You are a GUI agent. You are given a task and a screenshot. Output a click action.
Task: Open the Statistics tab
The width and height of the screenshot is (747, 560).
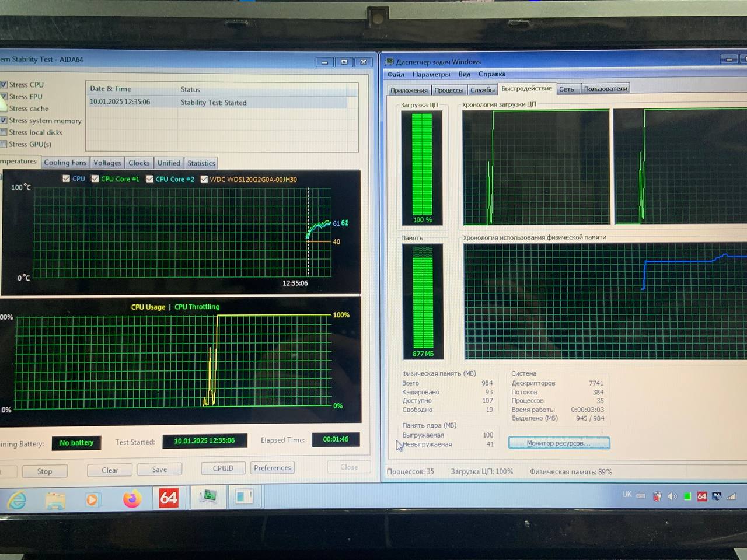(201, 163)
